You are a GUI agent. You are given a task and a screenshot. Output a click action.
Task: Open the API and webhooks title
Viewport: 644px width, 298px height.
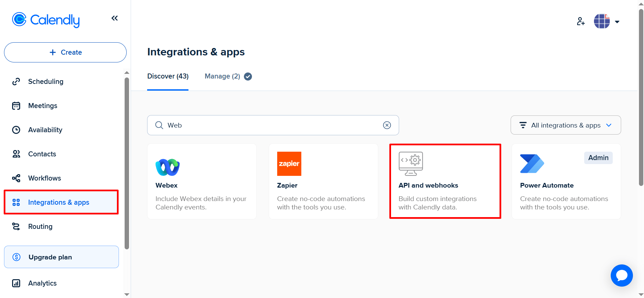pos(428,185)
